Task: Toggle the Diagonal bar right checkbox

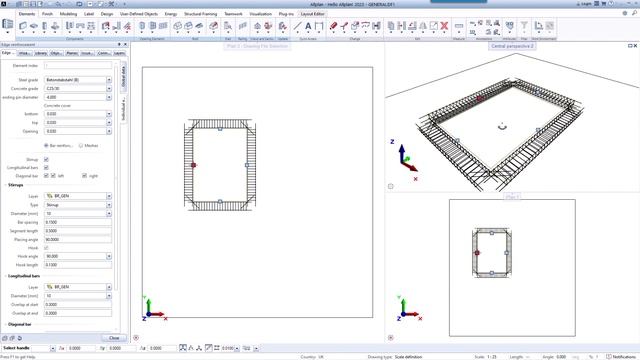Action: coord(84,176)
